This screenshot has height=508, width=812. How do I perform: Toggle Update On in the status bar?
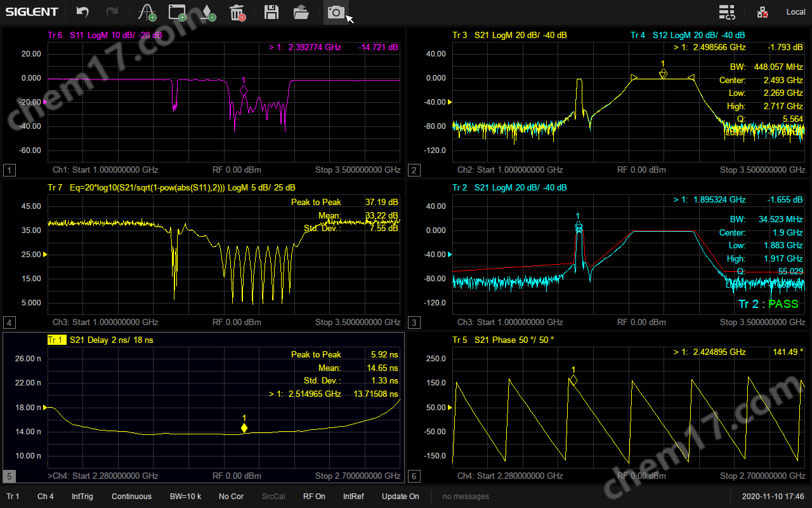click(x=400, y=497)
